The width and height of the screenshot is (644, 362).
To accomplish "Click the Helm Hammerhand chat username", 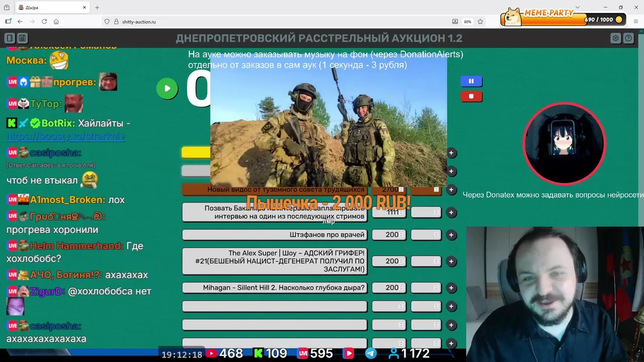I will pyautogui.click(x=76, y=246).
